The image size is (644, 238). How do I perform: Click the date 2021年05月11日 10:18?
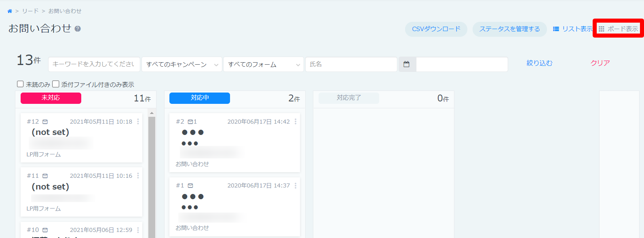101,122
